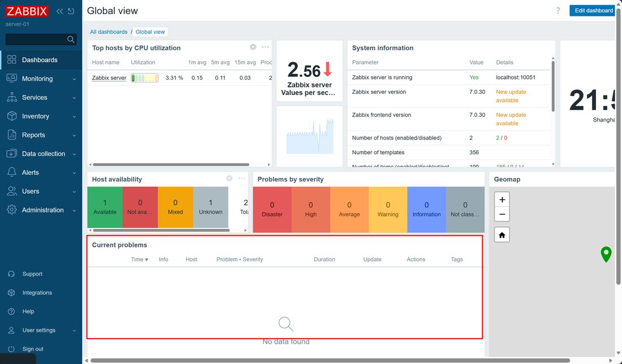
Task: Open the Administration menu section
Action: point(41,210)
